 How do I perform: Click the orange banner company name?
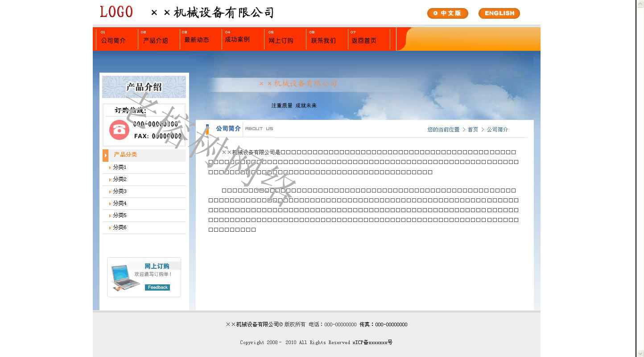298,83
